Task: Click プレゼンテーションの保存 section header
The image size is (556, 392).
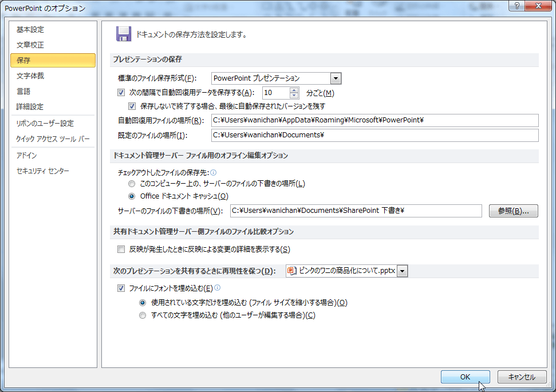Action: pos(148,59)
